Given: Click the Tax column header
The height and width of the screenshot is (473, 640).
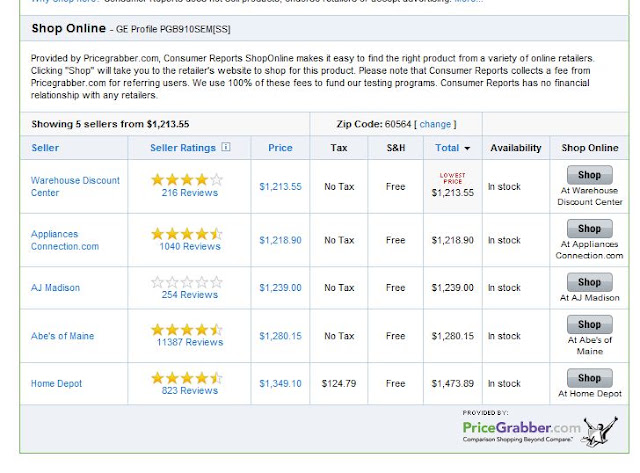Looking at the screenshot, I should point(339,148).
